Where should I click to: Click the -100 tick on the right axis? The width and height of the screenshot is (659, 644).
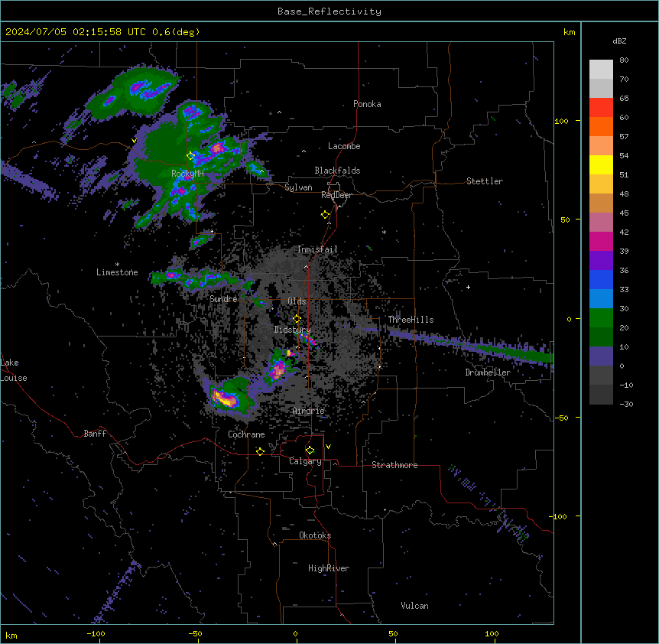pos(558,516)
